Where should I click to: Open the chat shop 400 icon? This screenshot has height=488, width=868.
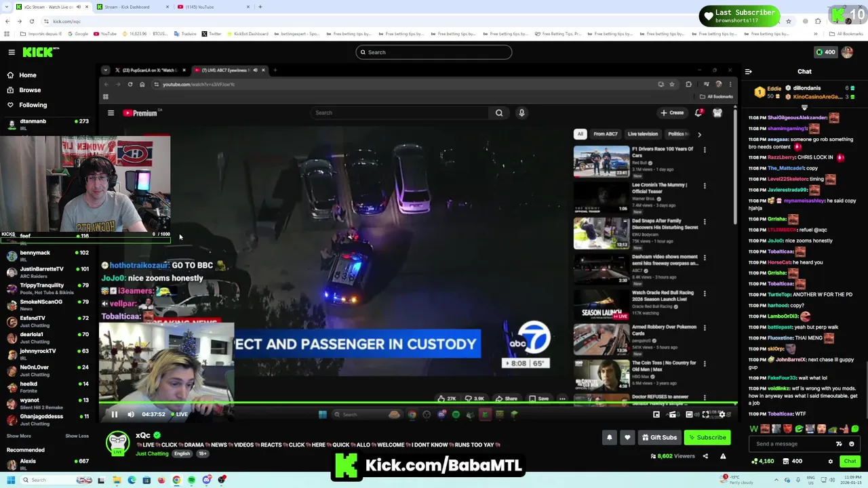[792, 462]
